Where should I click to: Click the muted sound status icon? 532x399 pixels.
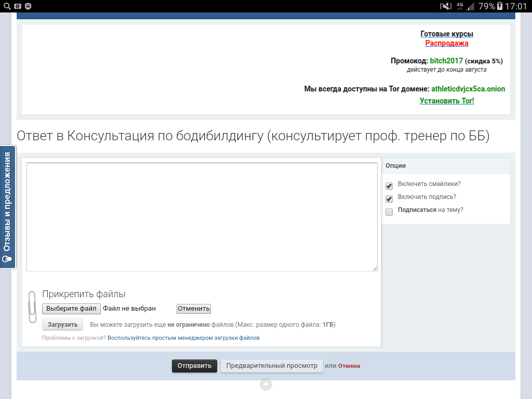(446, 6)
